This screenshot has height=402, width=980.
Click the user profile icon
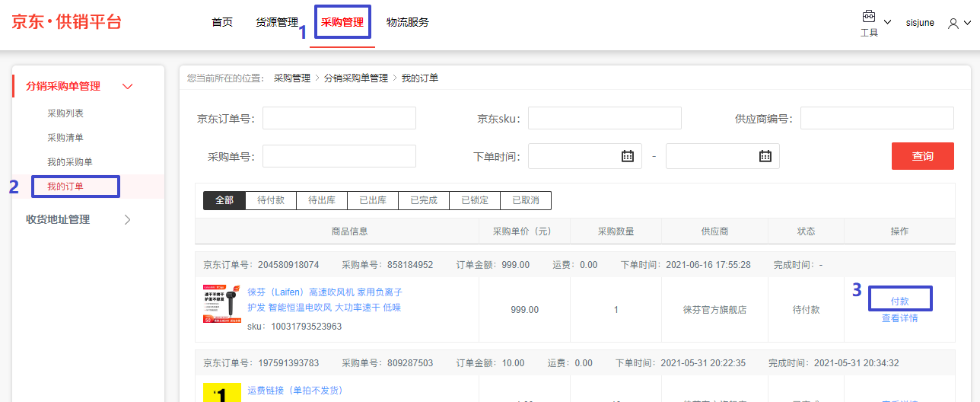pos(953,24)
